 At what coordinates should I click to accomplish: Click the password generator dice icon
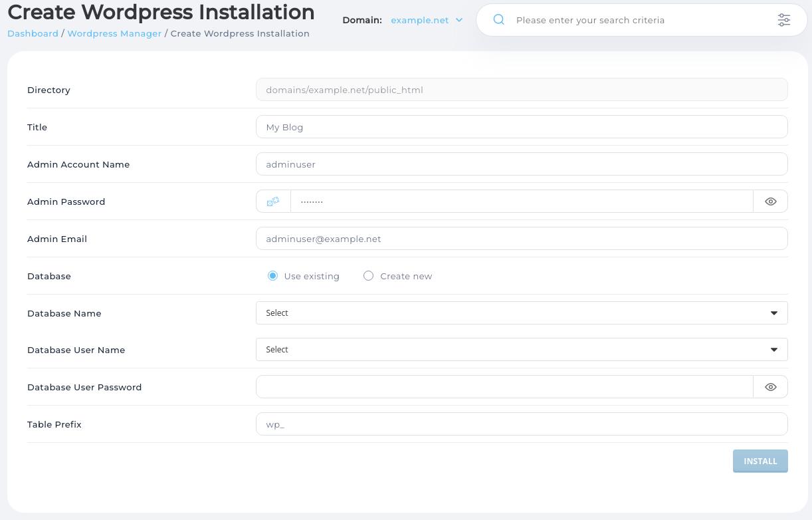pyautogui.click(x=272, y=201)
